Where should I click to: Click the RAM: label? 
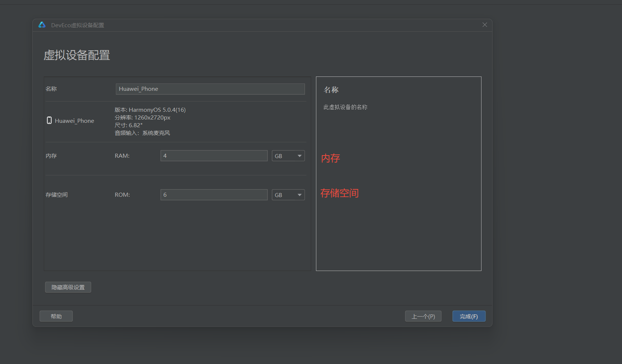click(x=122, y=156)
